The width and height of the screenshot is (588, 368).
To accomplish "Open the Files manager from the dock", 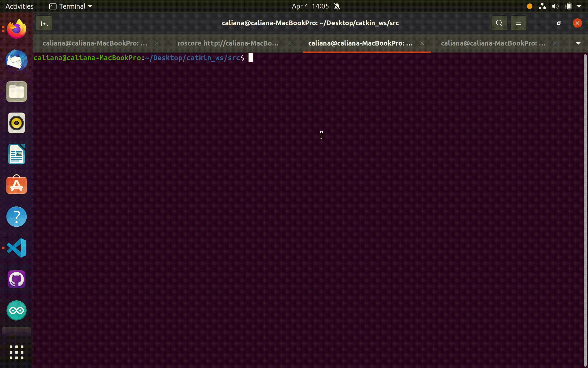I will pyautogui.click(x=17, y=92).
